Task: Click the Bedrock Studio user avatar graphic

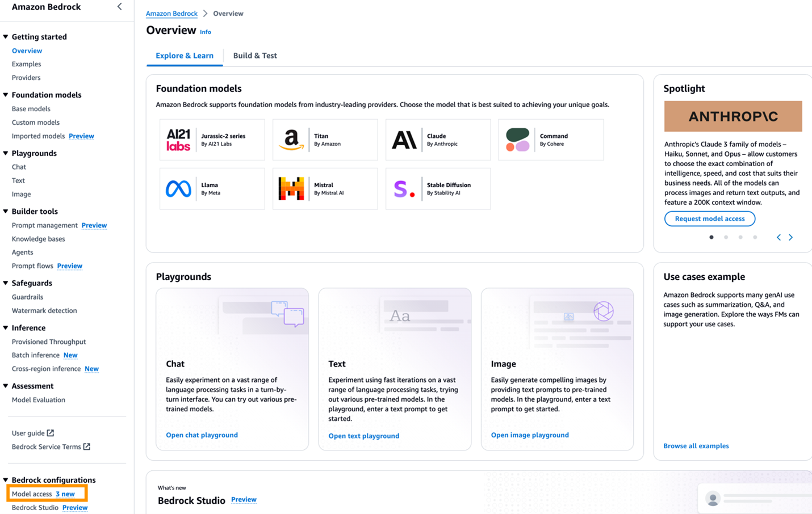Action: 713,498
